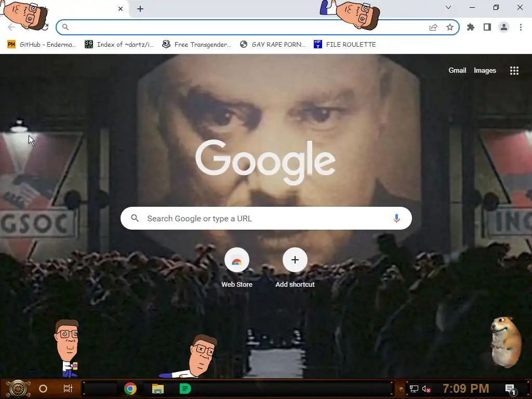Open Task View on the taskbar

[x=68, y=389]
